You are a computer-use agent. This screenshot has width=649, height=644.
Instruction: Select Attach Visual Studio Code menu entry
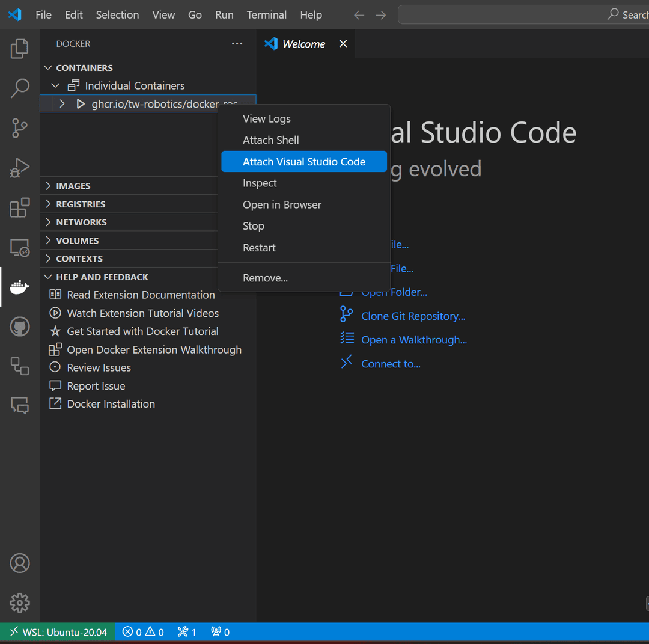[303, 161]
